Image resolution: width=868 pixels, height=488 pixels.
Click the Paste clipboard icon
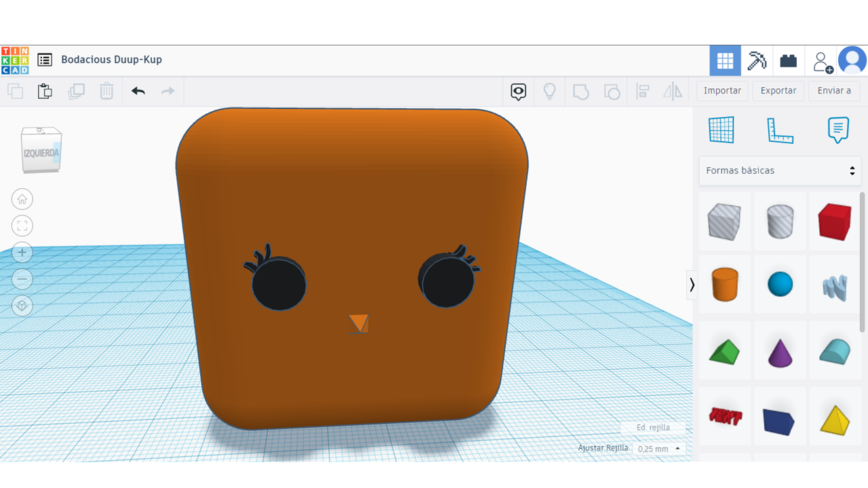pos(45,91)
